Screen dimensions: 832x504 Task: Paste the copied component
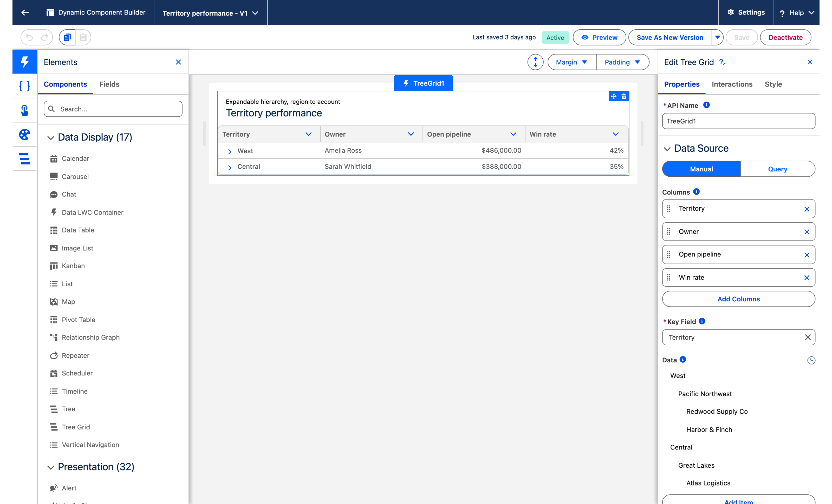point(83,37)
